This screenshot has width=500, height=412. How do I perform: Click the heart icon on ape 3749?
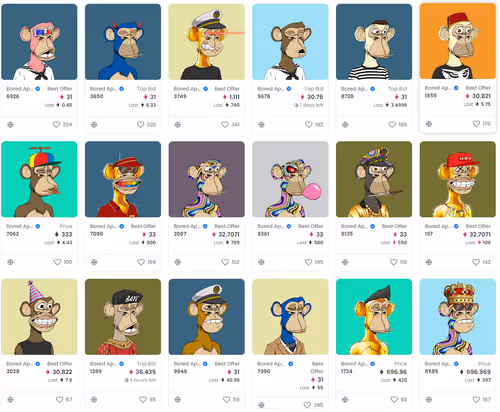tap(225, 125)
